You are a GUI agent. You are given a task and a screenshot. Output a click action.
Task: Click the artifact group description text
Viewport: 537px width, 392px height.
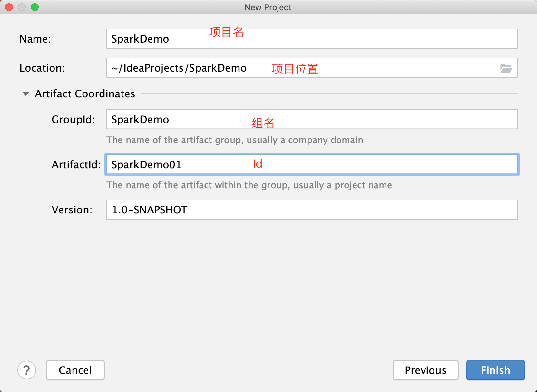pos(235,140)
